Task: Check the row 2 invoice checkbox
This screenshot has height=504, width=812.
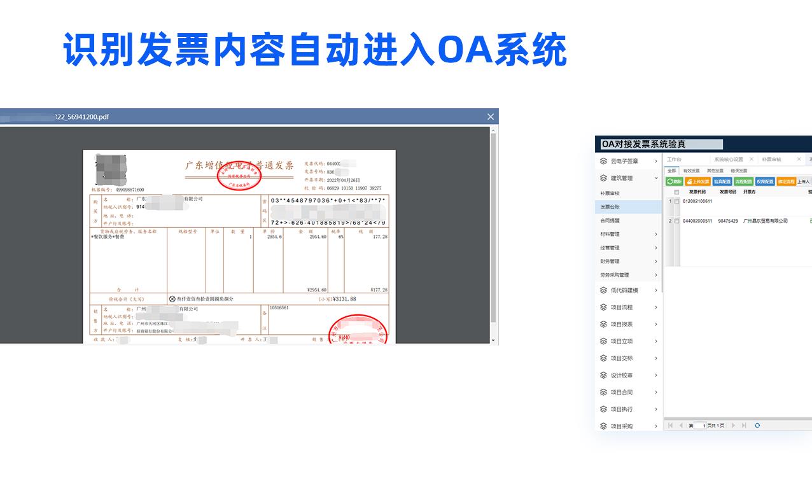Action: (x=676, y=221)
